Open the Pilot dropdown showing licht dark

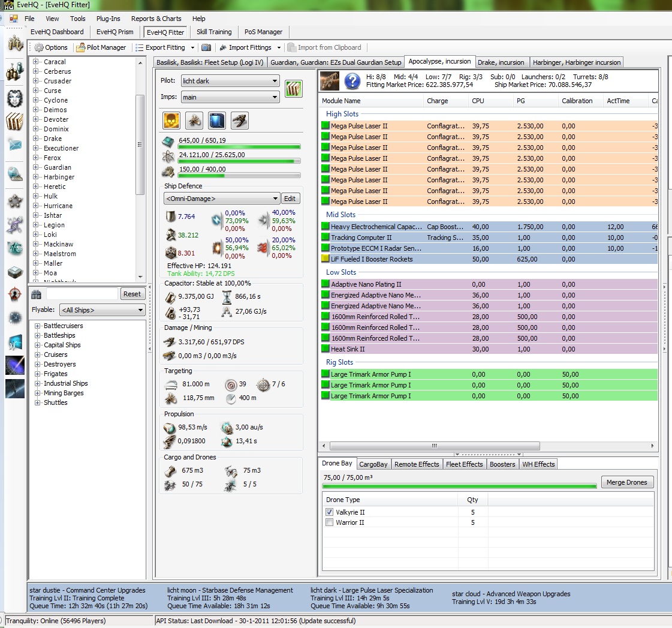pyautogui.click(x=230, y=81)
